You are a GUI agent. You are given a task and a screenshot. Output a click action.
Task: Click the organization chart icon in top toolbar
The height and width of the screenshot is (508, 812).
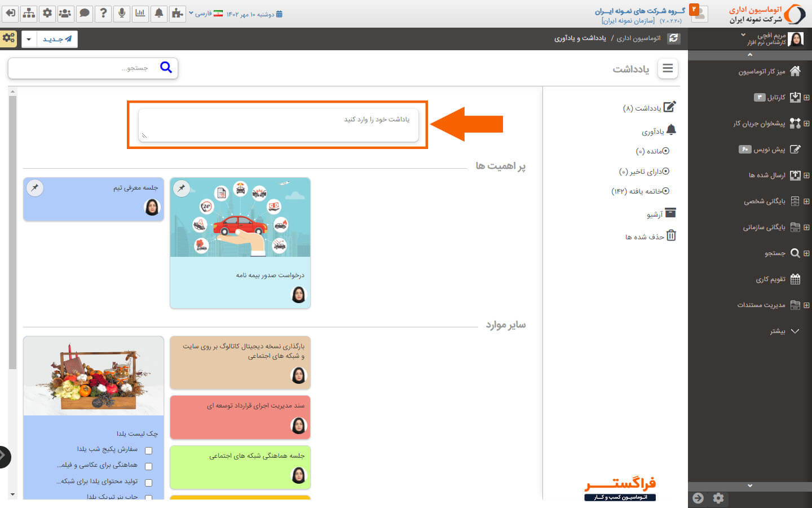point(29,13)
